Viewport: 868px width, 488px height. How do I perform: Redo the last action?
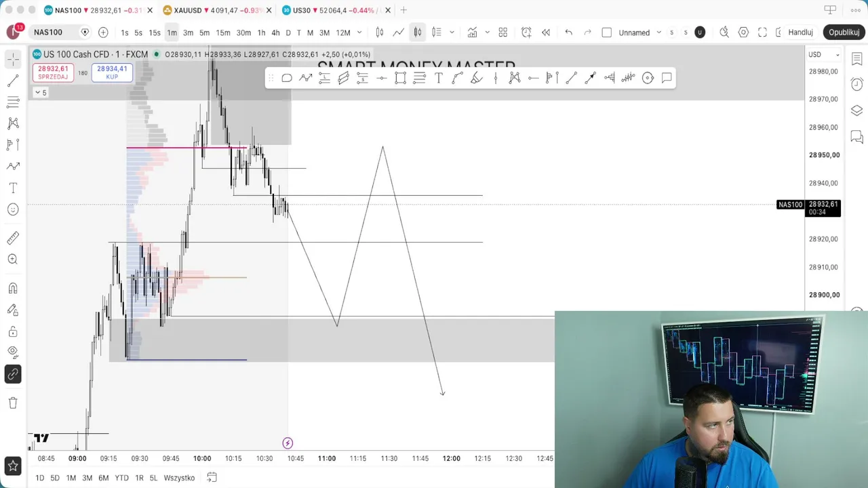(588, 33)
